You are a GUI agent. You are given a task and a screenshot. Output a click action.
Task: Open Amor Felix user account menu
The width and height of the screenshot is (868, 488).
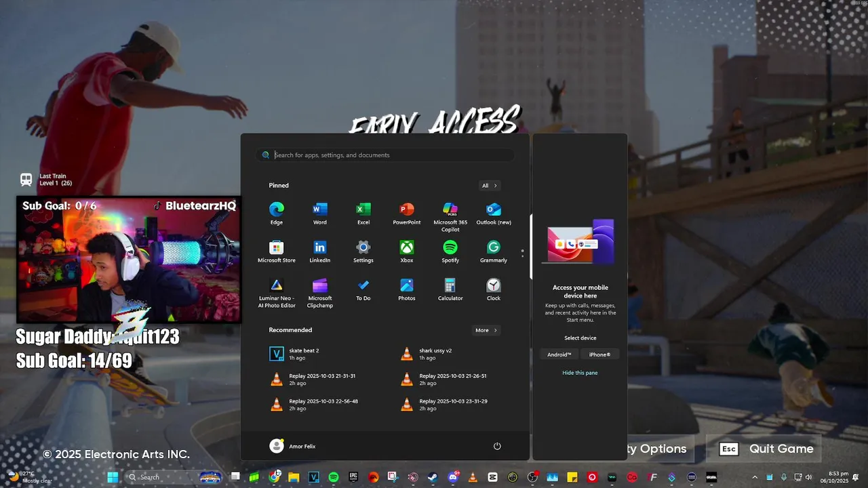292,446
